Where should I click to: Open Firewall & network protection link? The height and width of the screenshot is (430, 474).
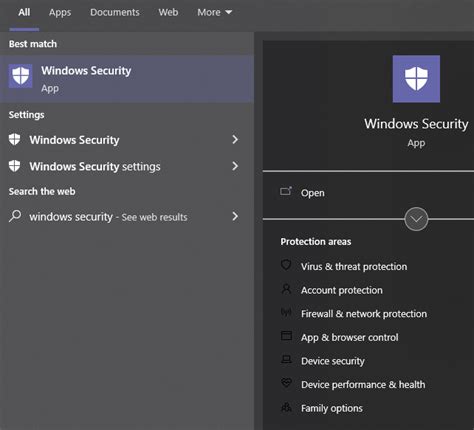(x=364, y=314)
